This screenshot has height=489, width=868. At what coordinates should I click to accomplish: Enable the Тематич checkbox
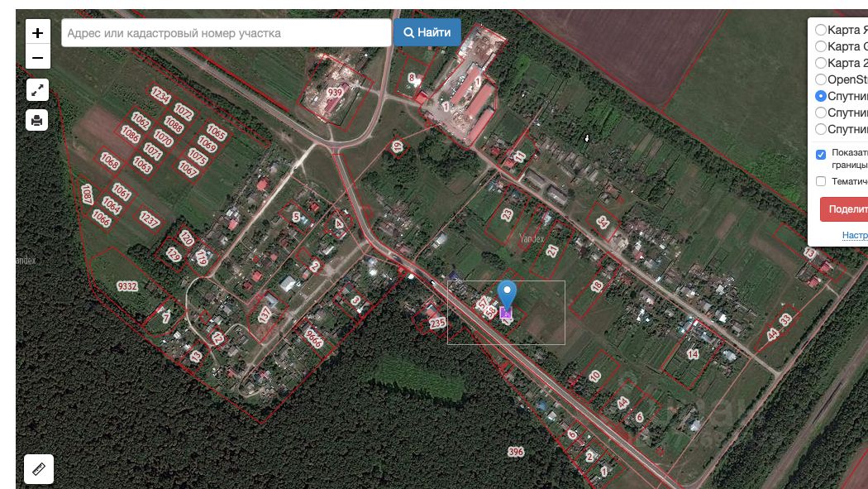coord(821,181)
